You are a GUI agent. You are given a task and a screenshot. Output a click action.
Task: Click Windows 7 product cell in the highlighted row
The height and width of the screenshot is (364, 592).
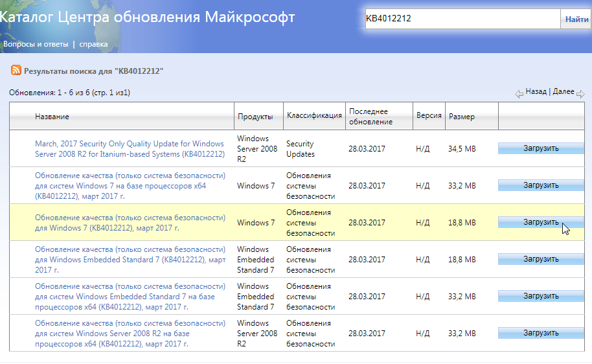point(256,223)
